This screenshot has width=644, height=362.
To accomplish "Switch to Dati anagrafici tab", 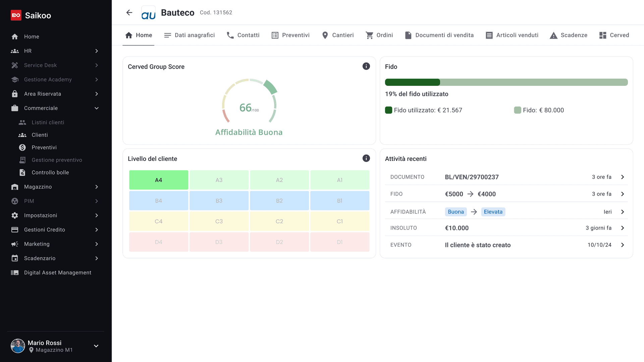I will 189,35.
